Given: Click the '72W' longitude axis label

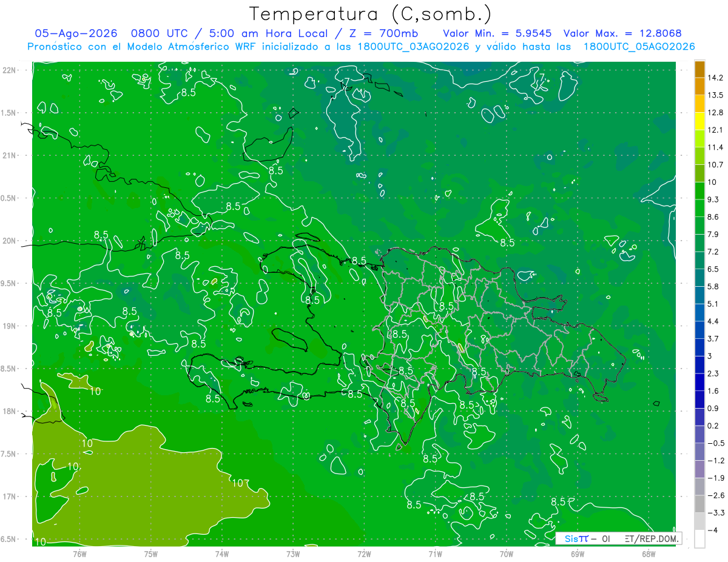Looking at the screenshot, I should 364,554.
